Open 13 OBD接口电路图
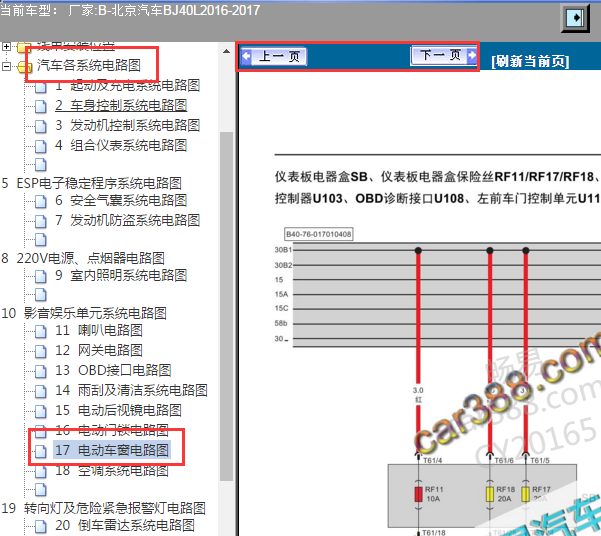Image resolution: width=601 pixels, height=536 pixels. (x=113, y=370)
